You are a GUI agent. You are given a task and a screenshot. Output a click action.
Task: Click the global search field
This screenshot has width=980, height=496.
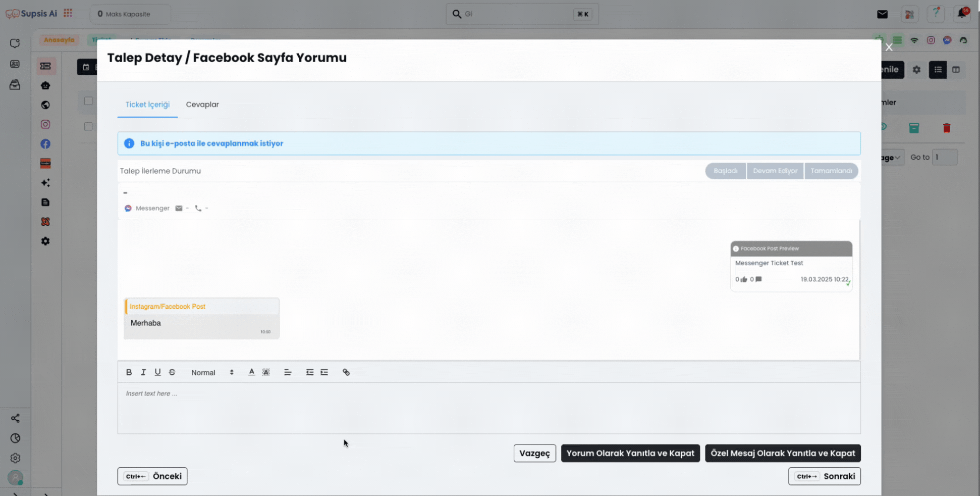522,14
